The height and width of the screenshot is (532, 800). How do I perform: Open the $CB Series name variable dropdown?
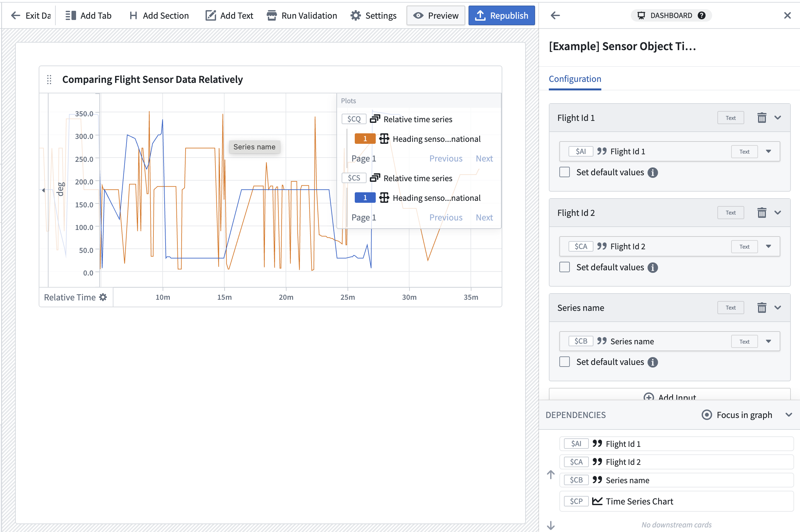[x=769, y=341]
